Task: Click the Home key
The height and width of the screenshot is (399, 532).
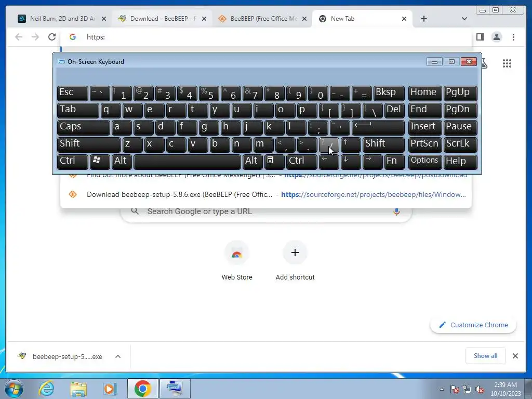Action: (424, 93)
